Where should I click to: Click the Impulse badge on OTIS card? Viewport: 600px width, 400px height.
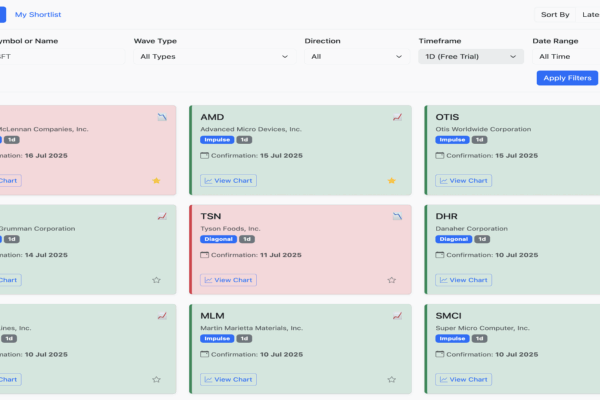click(452, 140)
